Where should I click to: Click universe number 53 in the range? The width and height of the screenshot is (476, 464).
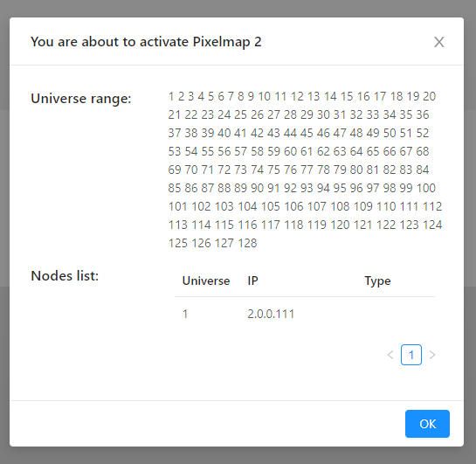click(x=175, y=151)
